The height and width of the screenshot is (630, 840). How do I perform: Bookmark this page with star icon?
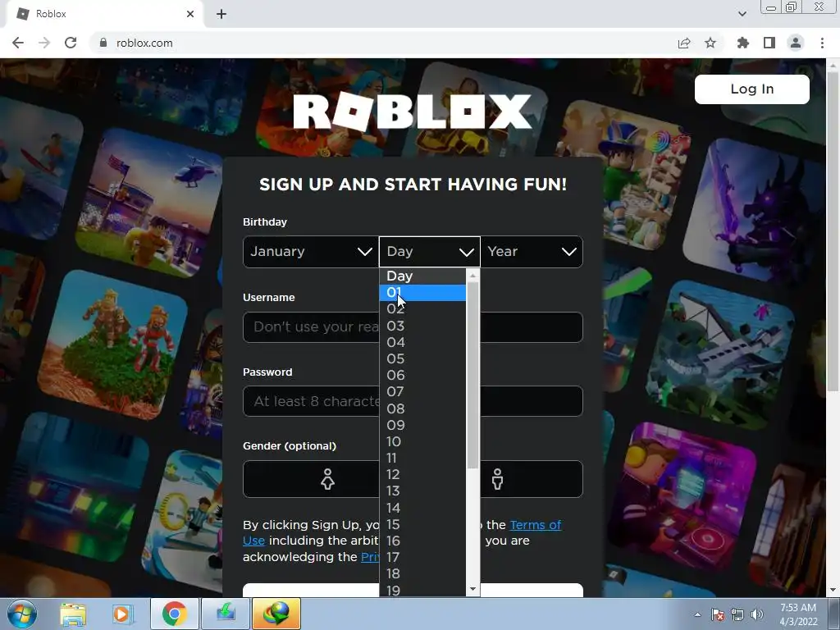[710, 43]
